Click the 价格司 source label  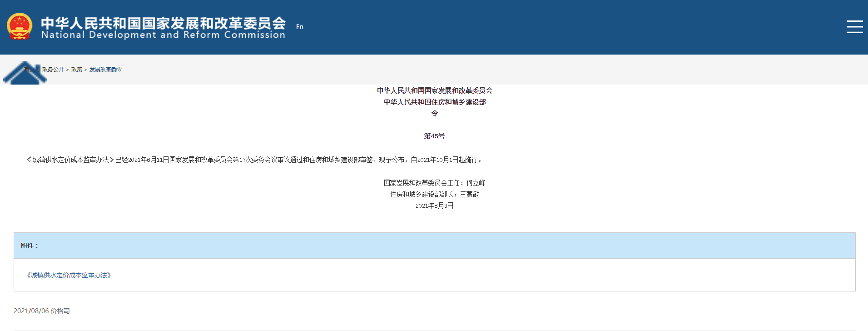tap(60, 311)
